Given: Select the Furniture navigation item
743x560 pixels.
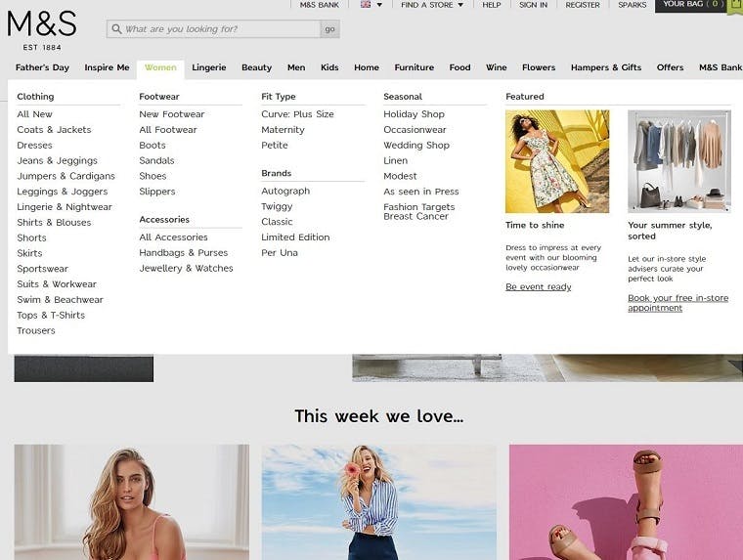Looking at the screenshot, I should [x=414, y=67].
